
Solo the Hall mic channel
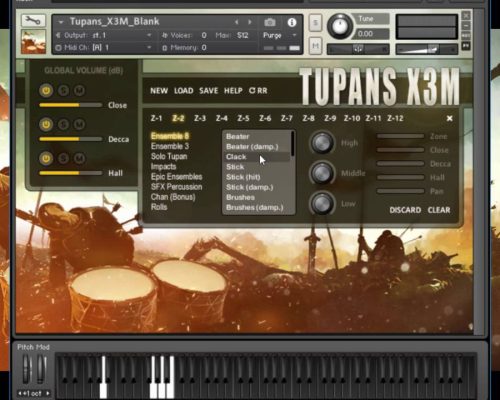(64, 158)
